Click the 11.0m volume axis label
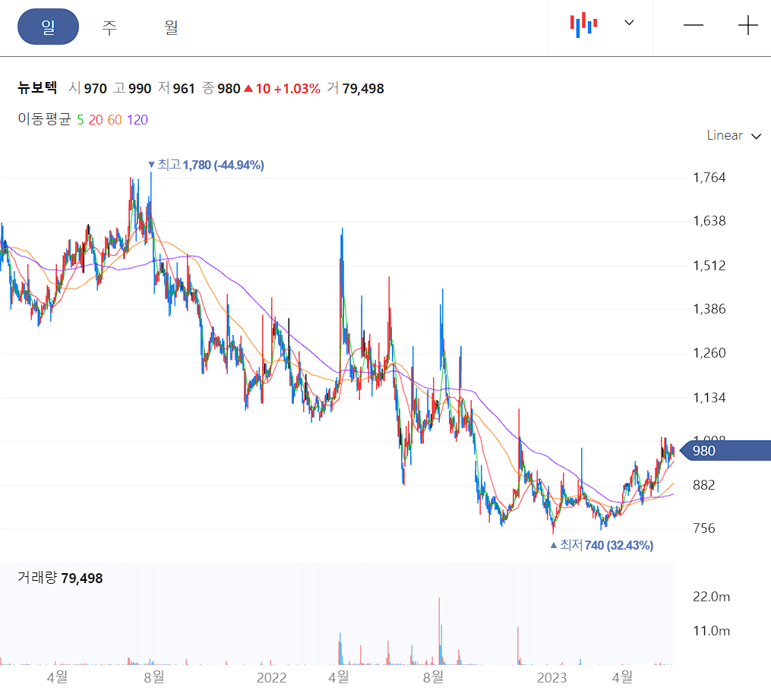This screenshot has height=700, width=771. 711,631
